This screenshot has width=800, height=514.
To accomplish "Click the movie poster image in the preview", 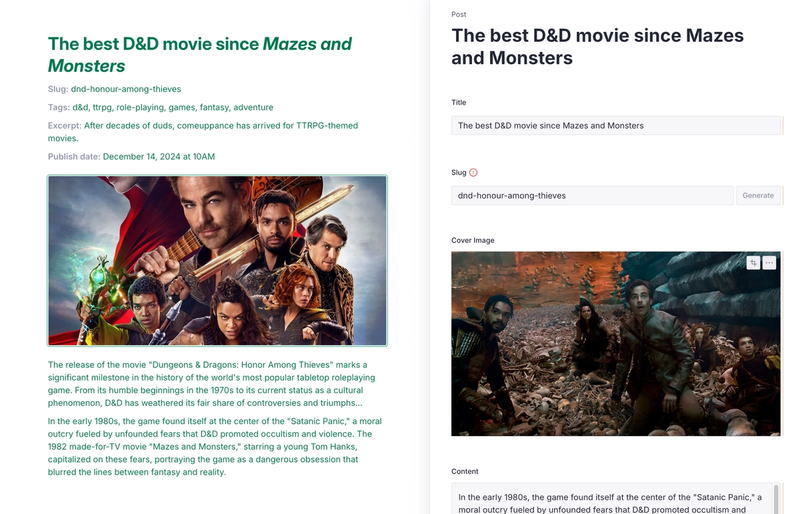I will (x=217, y=260).
